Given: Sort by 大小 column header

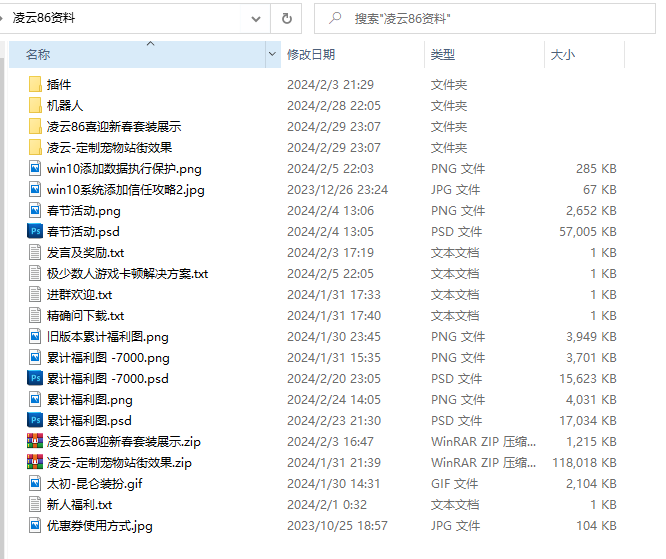Looking at the screenshot, I should 563,54.
